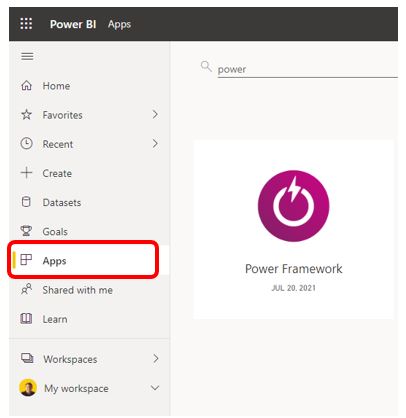Click the Create plus icon

point(27,173)
